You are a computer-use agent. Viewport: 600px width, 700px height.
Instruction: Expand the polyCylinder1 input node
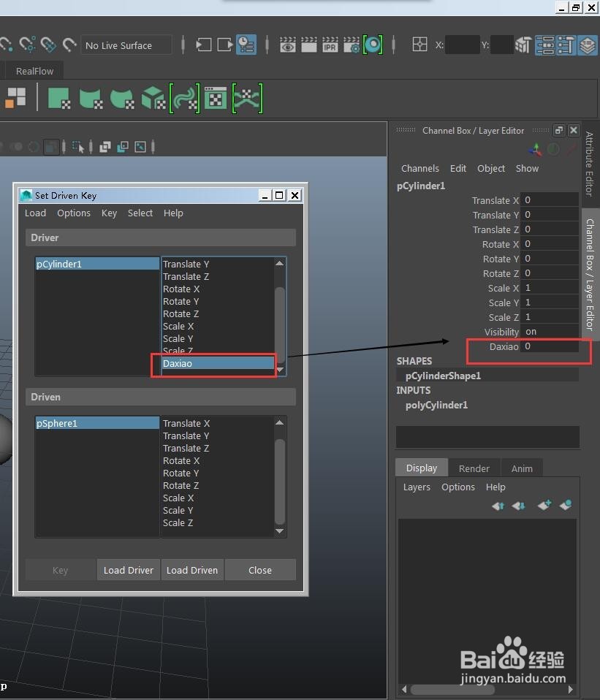tap(436, 405)
